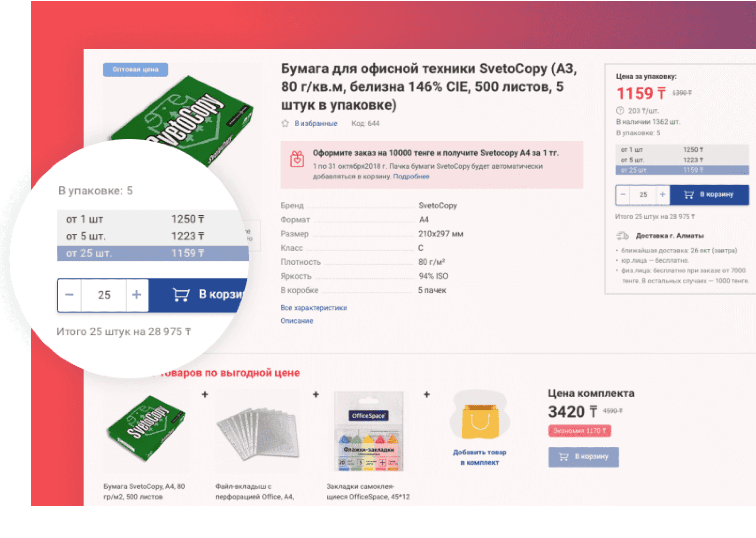Click the per-unit price question-mark icon
This screenshot has width=756, height=538.
click(x=619, y=111)
